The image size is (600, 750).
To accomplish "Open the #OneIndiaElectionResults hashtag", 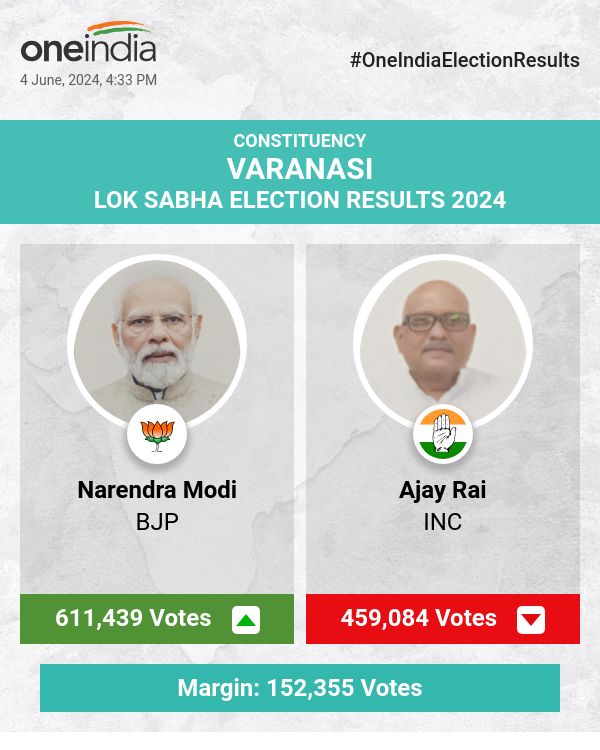I will click(464, 60).
